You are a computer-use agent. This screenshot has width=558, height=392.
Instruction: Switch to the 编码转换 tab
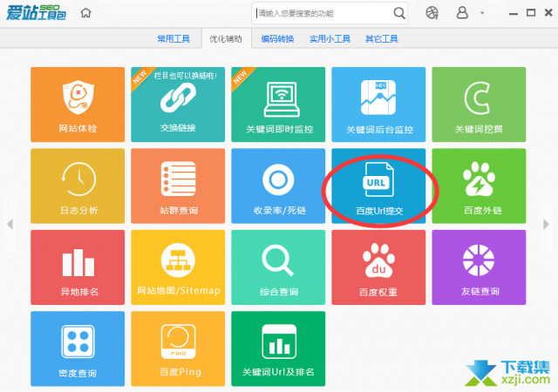tap(277, 39)
